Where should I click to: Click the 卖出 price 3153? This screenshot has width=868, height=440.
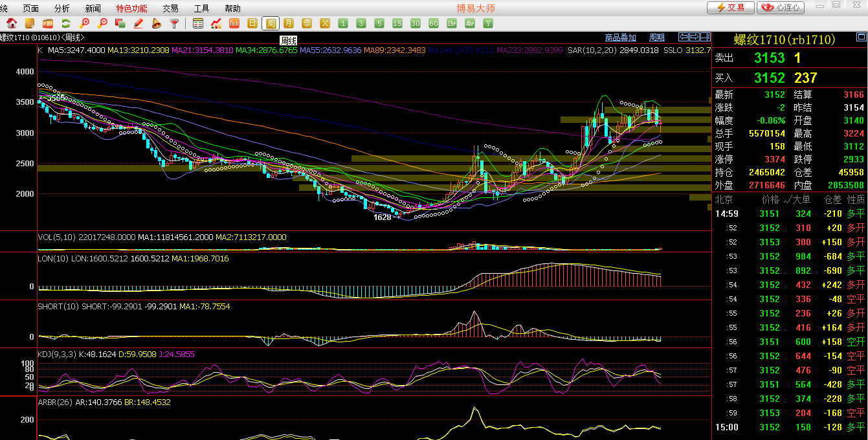coord(770,58)
